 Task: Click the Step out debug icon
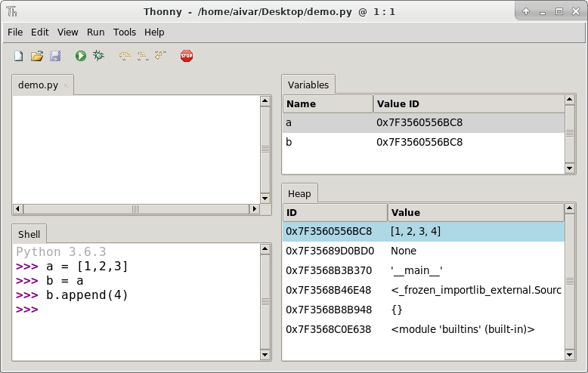pos(159,56)
